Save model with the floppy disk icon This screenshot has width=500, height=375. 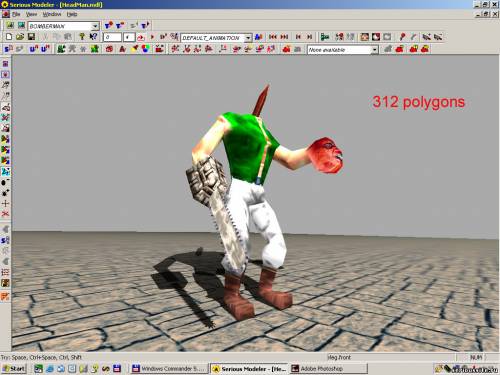31,37
